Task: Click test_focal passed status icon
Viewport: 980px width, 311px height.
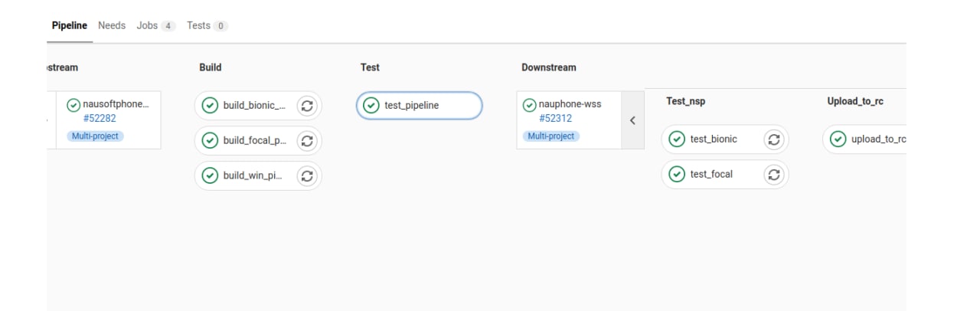Action: click(677, 175)
